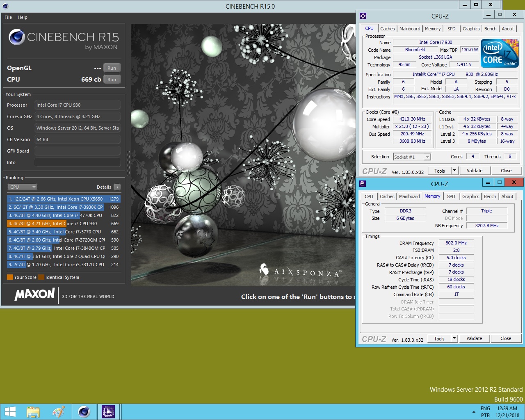The width and height of the screenshot is (525, 420).
Task: Expand Tools dropdown arrow in lower CPU-Z
Action: pos(454,338)
